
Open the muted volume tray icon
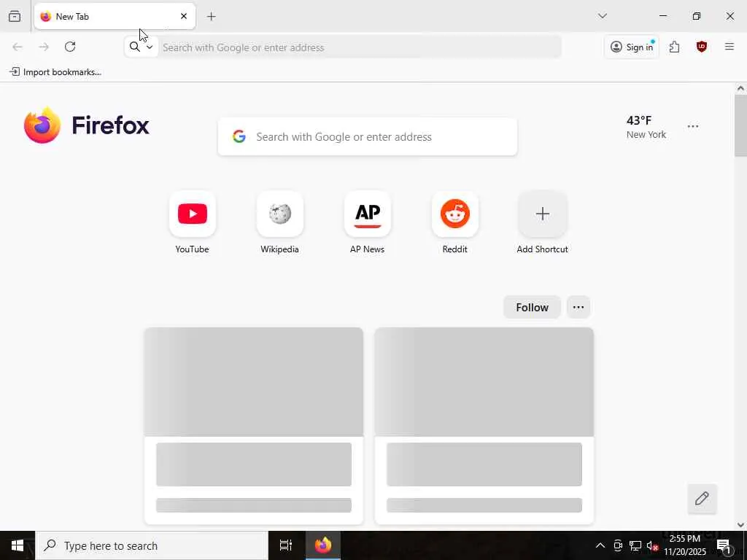[652, 545]
